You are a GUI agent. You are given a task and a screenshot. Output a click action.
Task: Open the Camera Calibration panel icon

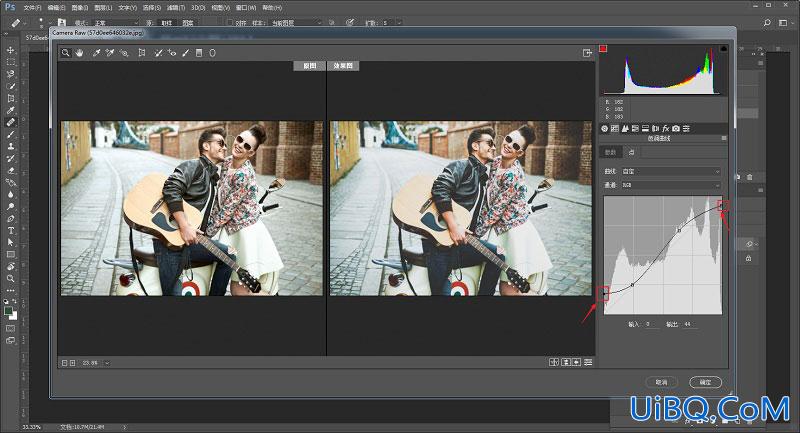[x=676, y=129]
